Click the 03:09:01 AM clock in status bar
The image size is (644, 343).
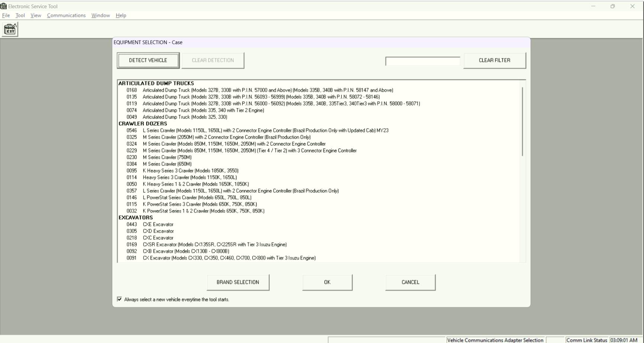pos(624,340)
